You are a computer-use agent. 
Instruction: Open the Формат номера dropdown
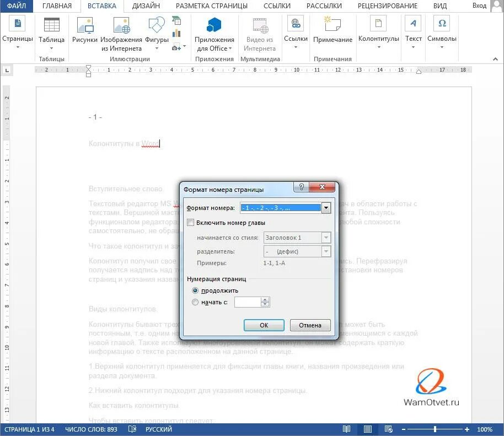click(326, 208)
